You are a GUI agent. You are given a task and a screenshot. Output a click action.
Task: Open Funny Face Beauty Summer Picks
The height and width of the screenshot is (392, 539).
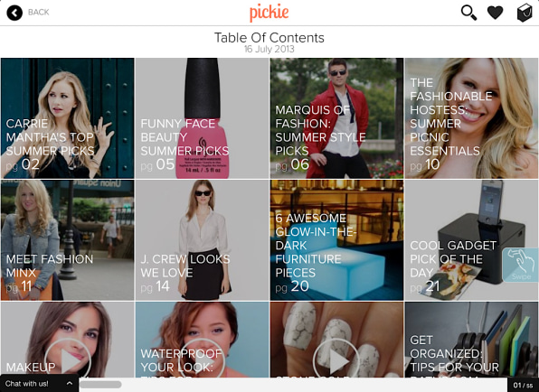203,118
